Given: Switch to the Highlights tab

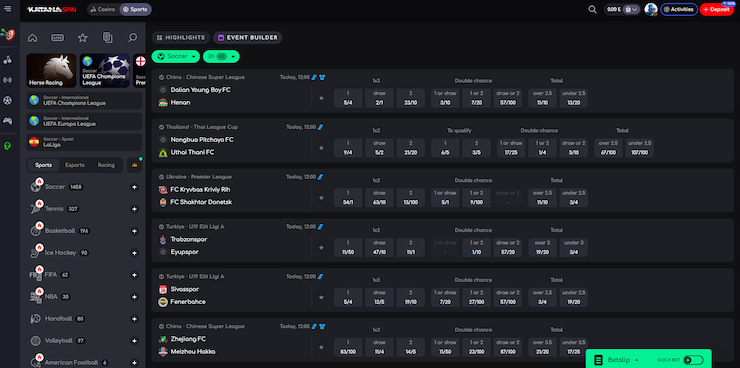Looking at the screenshot, I should click(181, 38).
